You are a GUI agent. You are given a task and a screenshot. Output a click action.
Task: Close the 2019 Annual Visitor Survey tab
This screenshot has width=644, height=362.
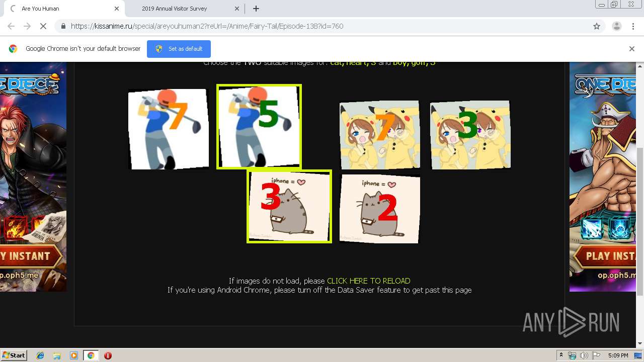coord(237,9)
